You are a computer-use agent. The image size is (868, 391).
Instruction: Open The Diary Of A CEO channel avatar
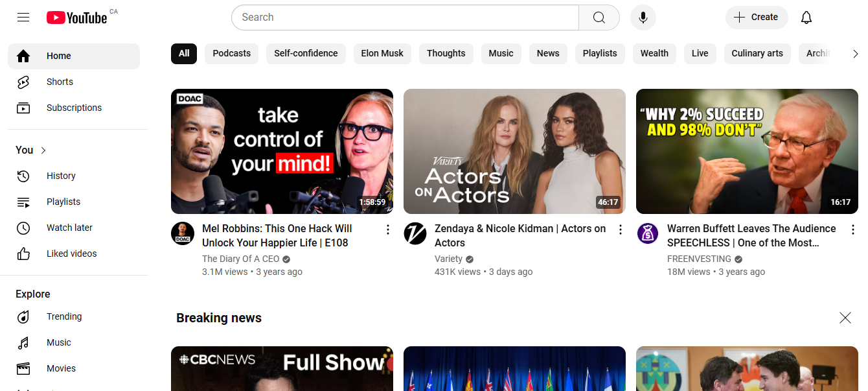tap(183, 233)
